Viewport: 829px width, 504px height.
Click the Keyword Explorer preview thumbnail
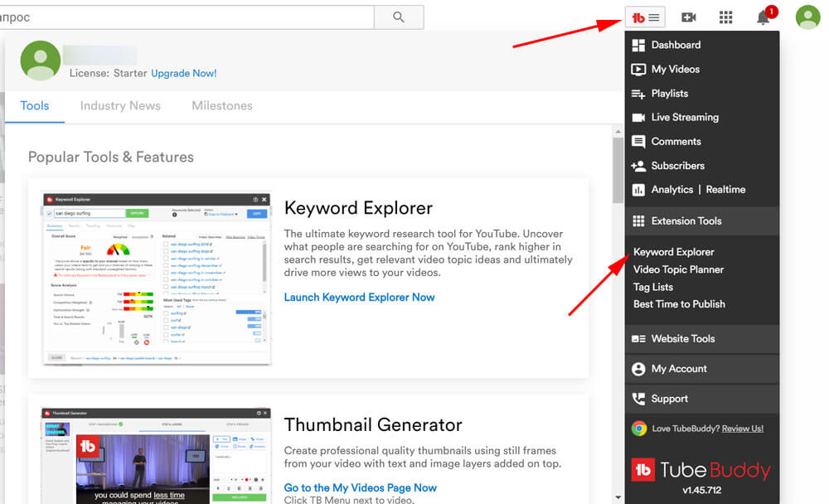click(x=157, y=279)
